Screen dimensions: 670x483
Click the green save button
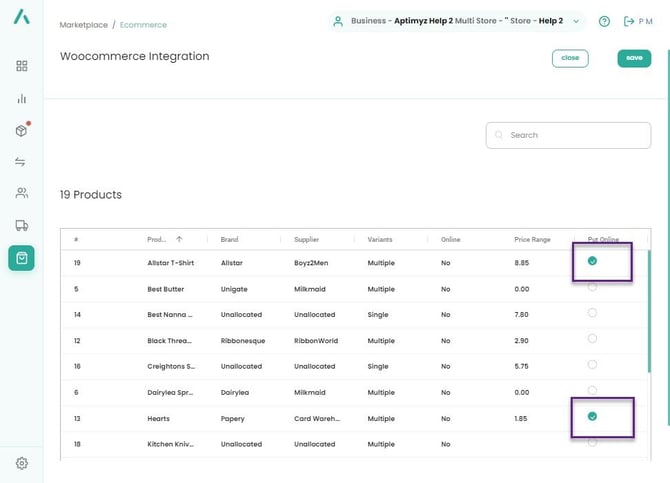coord(634,58)
